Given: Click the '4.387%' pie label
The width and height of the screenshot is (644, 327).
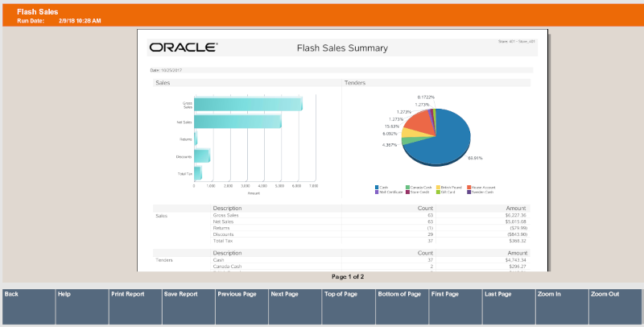Looking at the screenshot, I should coord(390,145).
